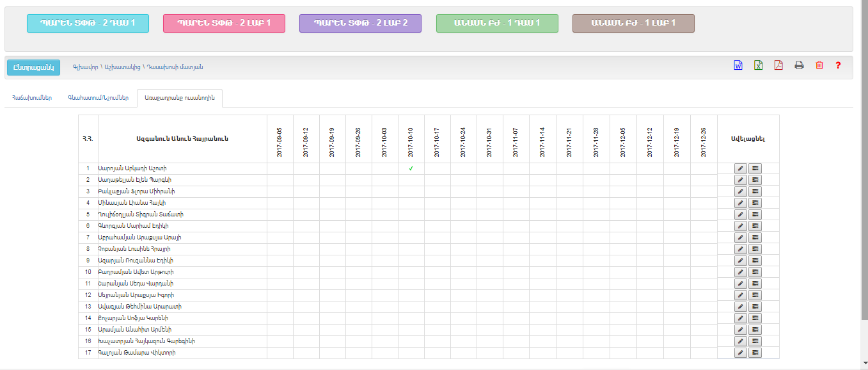Select the Առաջադրանք ուսանողին tab
The image size is (868, 370).
point(180,98)
